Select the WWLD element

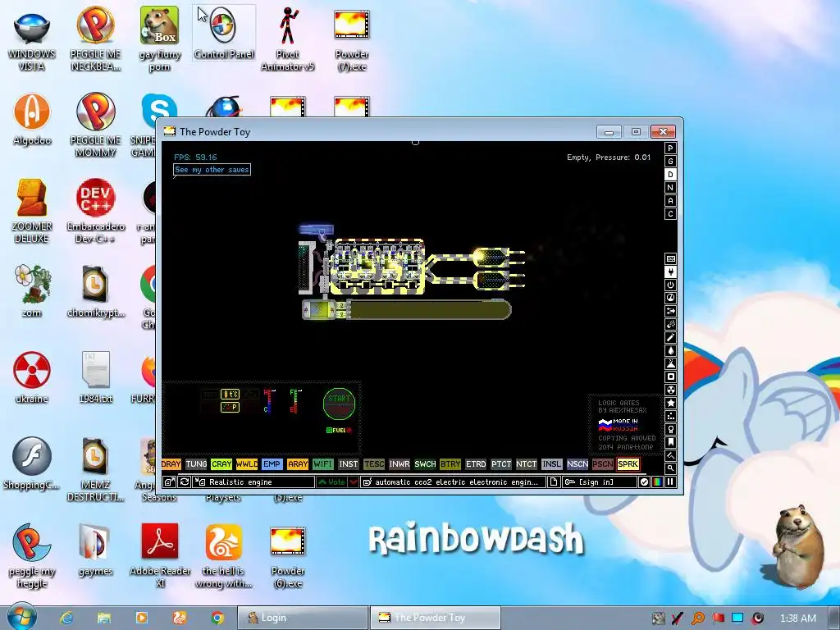pyautogui.click(x=246, y=464)
